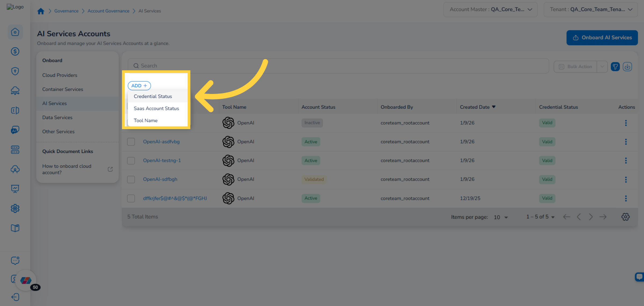The height and width of the screenshot is (306, 644).
Task: Open the cost management dollar icon
Action: click(x=15, y=52)
